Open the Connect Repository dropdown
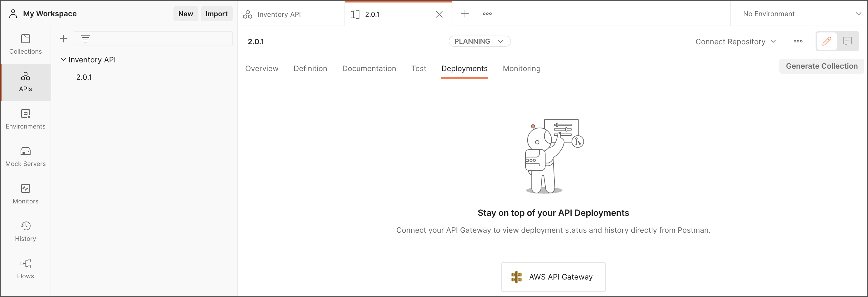The height and width of the screenshot is (297, 868). pyautogui.click(x=736, y=41)
